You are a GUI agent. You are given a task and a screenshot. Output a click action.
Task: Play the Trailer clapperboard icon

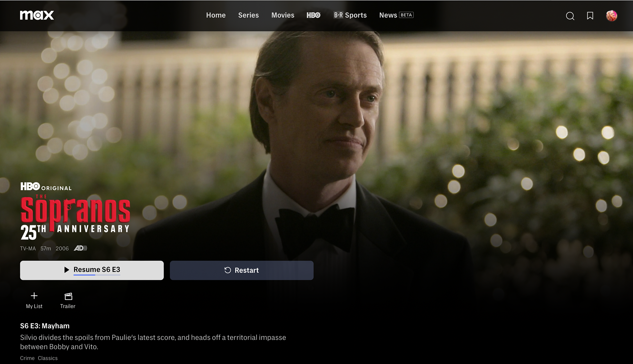click(68, 296)
